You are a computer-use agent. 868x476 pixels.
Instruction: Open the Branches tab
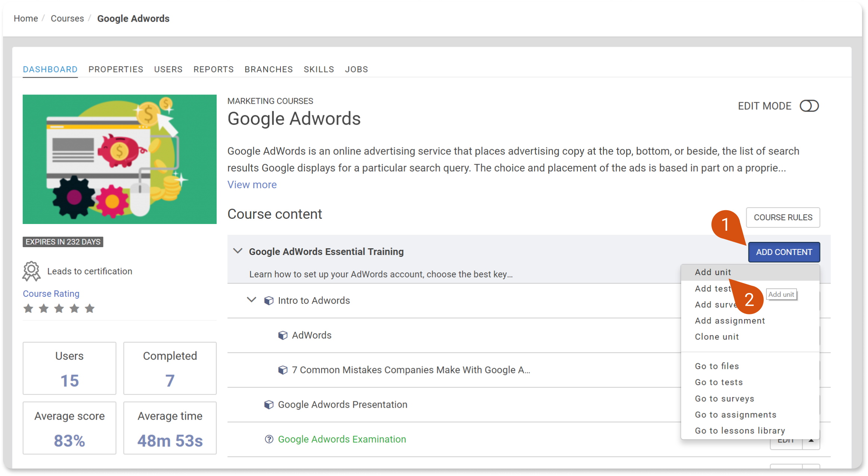pos(269,69)
